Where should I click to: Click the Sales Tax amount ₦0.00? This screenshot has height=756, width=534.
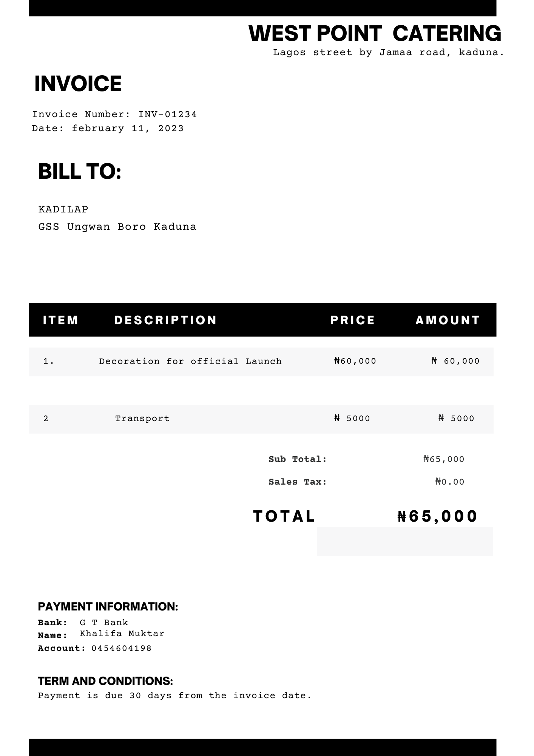coord(450,482)
